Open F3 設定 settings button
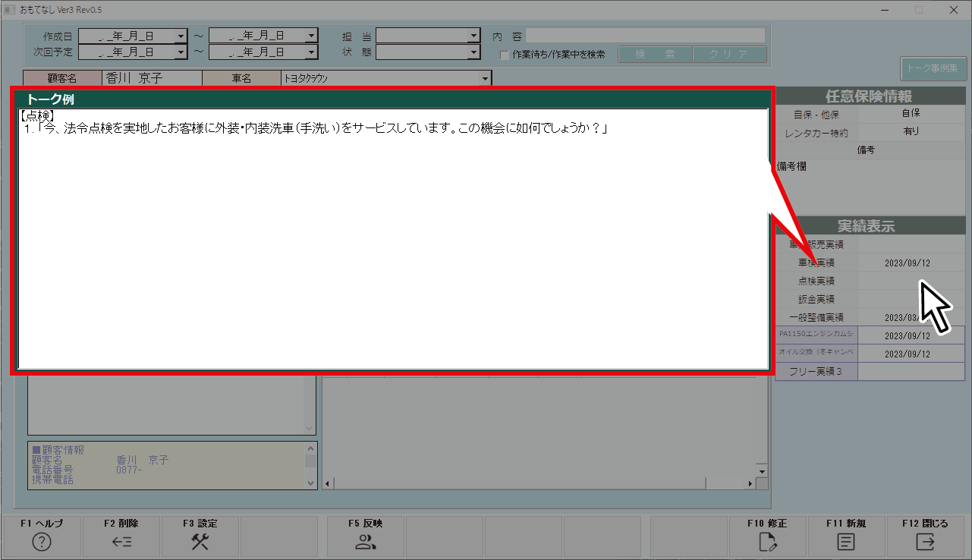972x560 pixels. 200,536
